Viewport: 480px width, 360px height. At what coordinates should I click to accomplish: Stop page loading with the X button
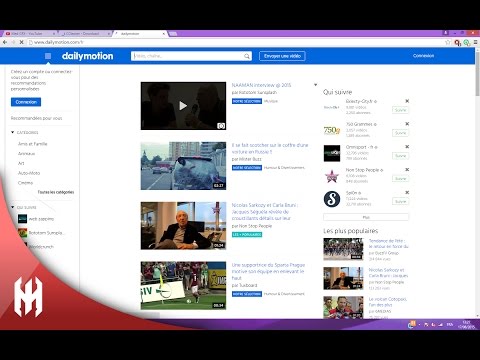pos(22,42)
